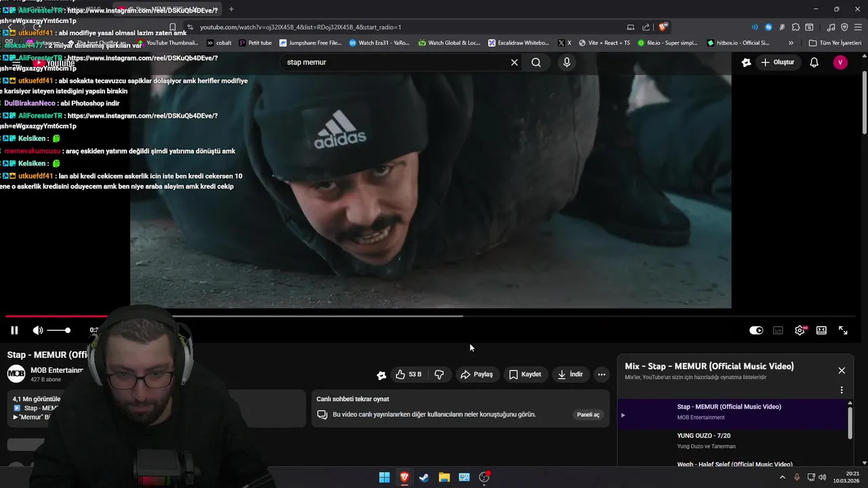Search with voice microphone button
Image resolution: width=868 pixels, height=488 pixels.
coord(567,62)
